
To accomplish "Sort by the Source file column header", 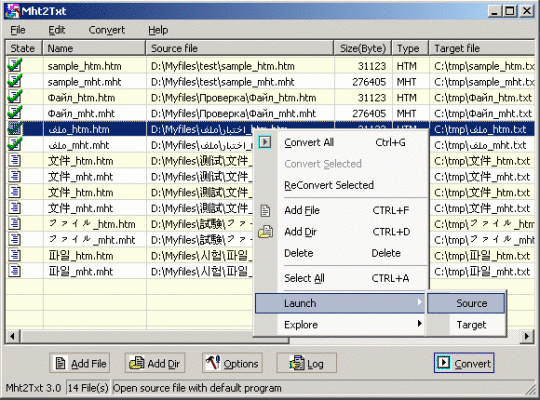I will (240, 48).
